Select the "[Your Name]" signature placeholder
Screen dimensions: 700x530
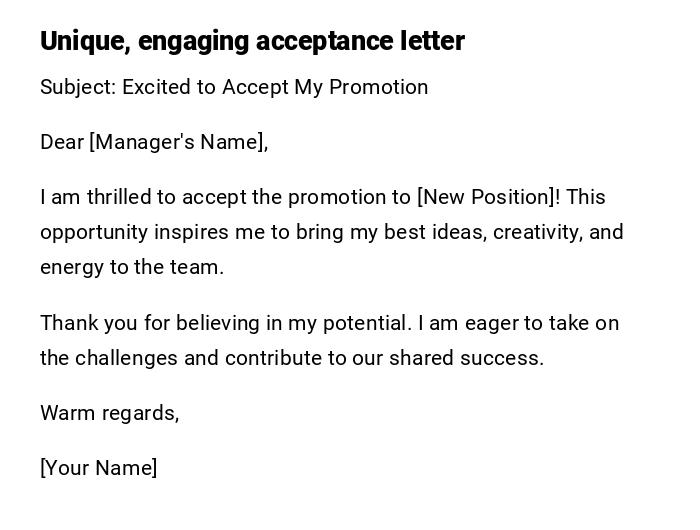[99, 468]
